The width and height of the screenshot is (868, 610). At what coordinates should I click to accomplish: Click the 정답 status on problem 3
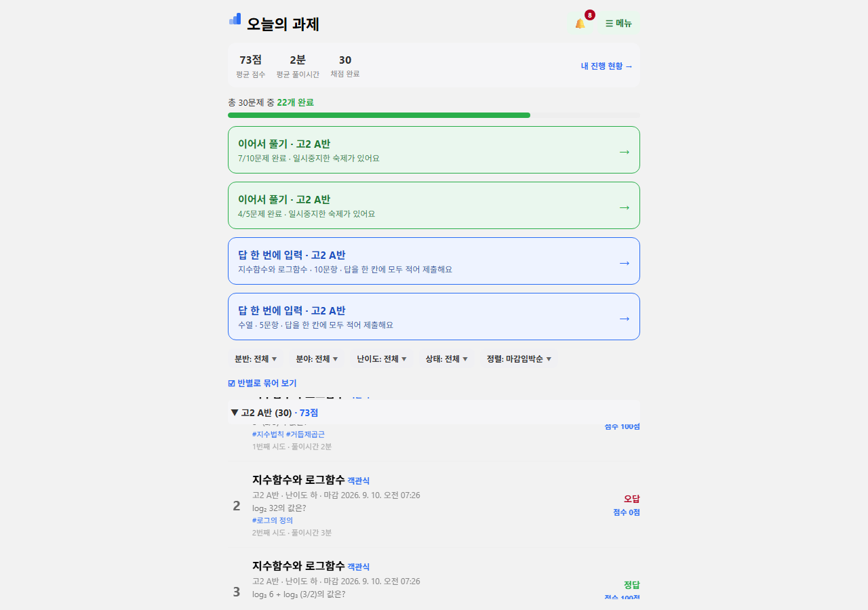(632, 585)
